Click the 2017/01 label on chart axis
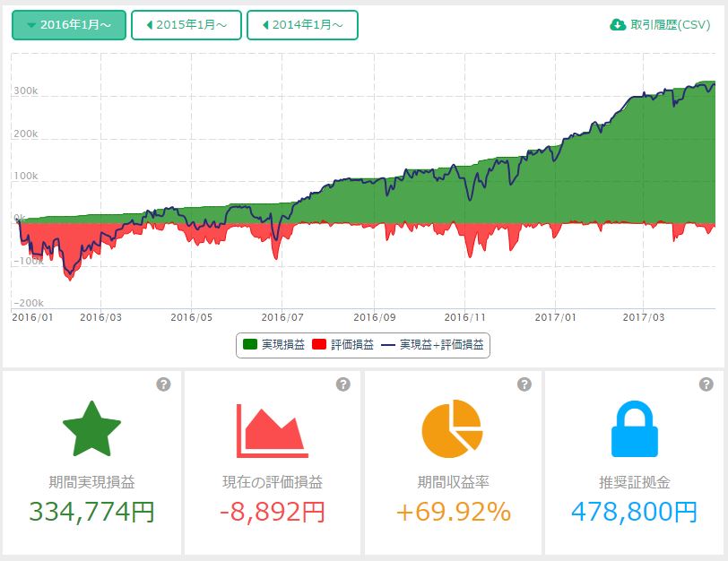 coord(556,316)
